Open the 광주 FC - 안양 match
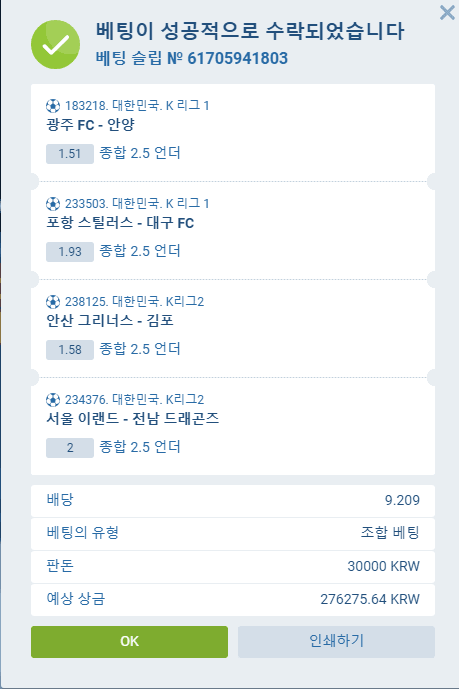This screenshot has width=459, height=689. 90,125
